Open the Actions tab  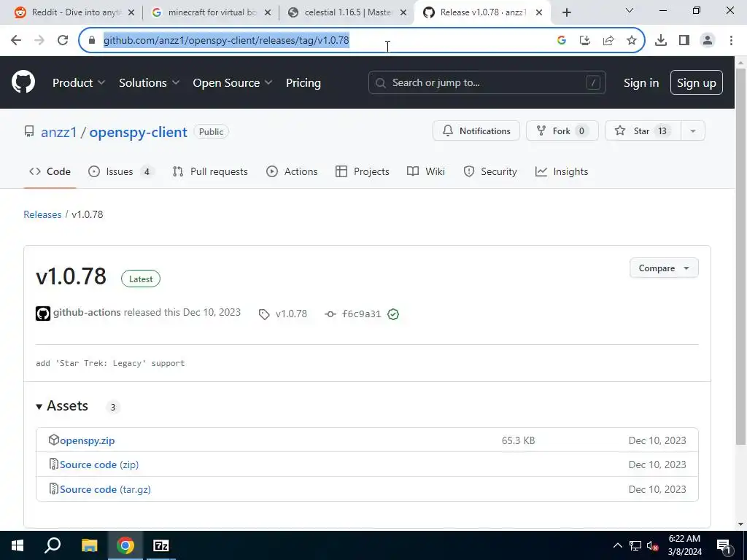click(292, 171)
